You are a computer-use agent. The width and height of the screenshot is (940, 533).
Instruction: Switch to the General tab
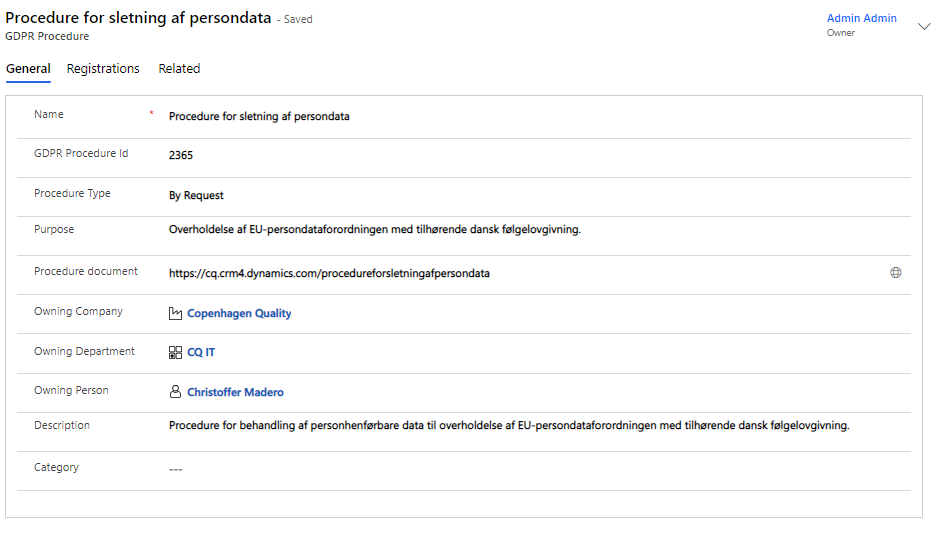(x=28, y=69)
